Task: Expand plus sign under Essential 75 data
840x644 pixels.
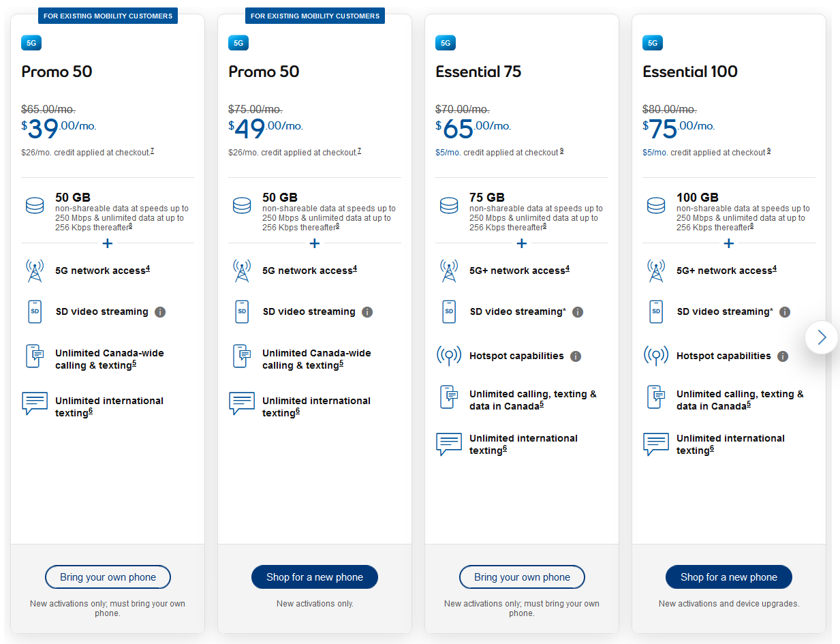Action: point(522,243)
